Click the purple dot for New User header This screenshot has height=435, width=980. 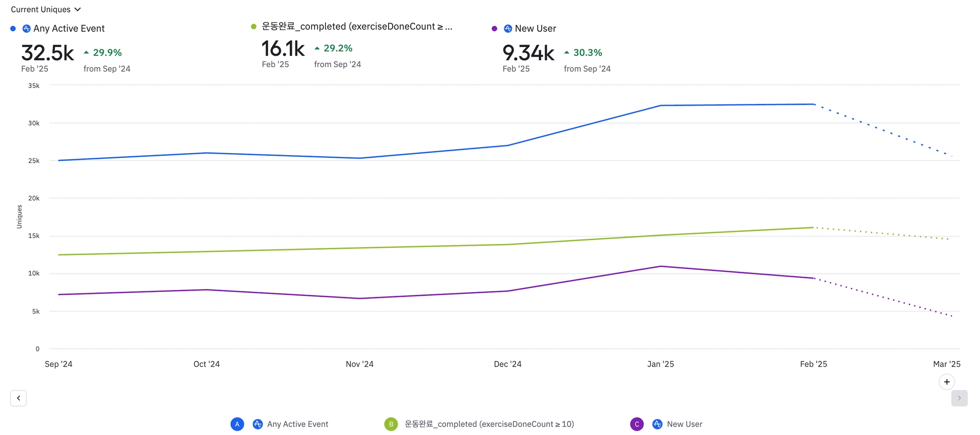pyautogui.click(x=494, y=29)
